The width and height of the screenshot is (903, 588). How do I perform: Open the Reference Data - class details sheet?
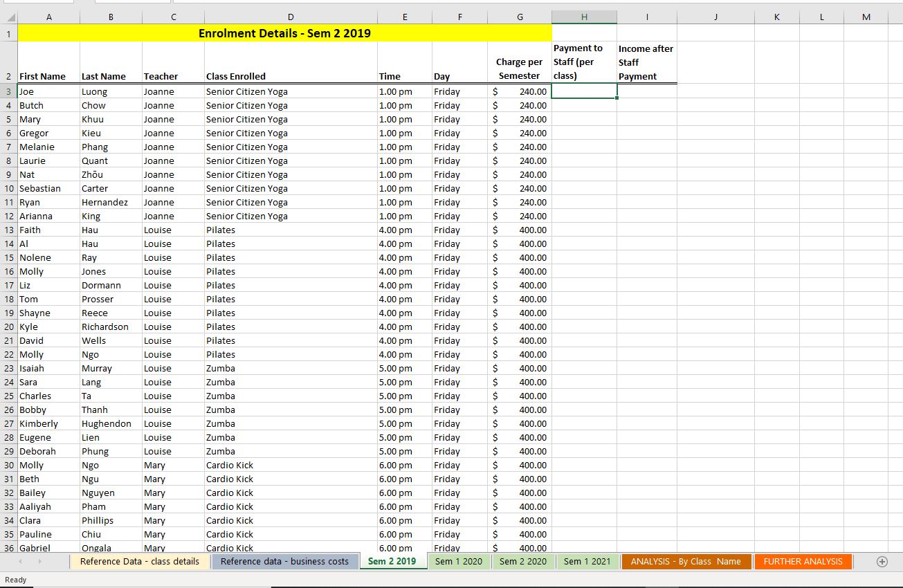(139, 561)
